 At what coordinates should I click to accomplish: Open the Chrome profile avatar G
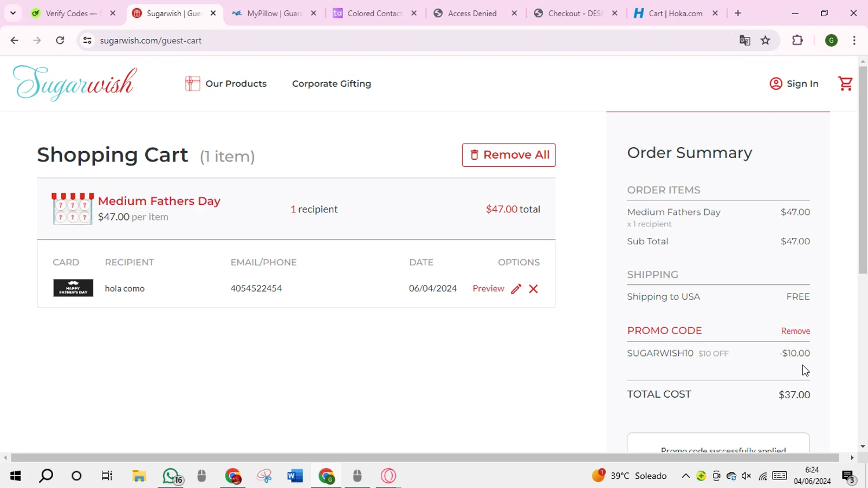click(x=832, y=40)
